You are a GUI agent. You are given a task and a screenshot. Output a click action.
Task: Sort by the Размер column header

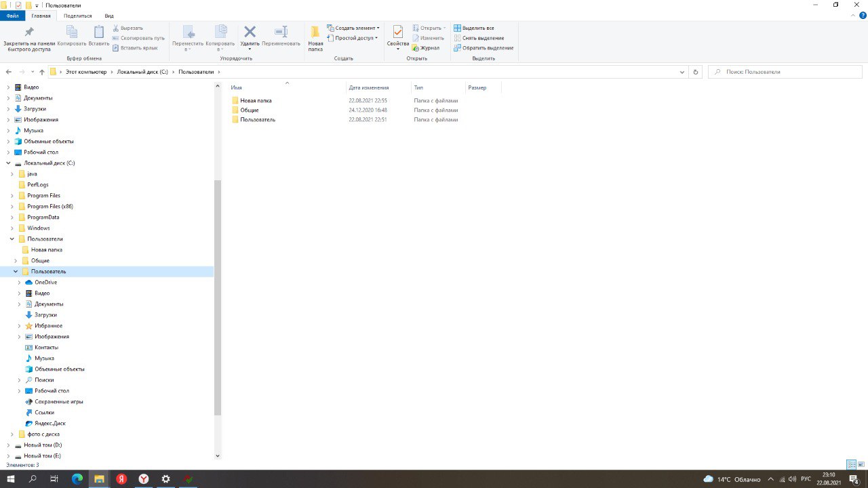tap(483, 87)
